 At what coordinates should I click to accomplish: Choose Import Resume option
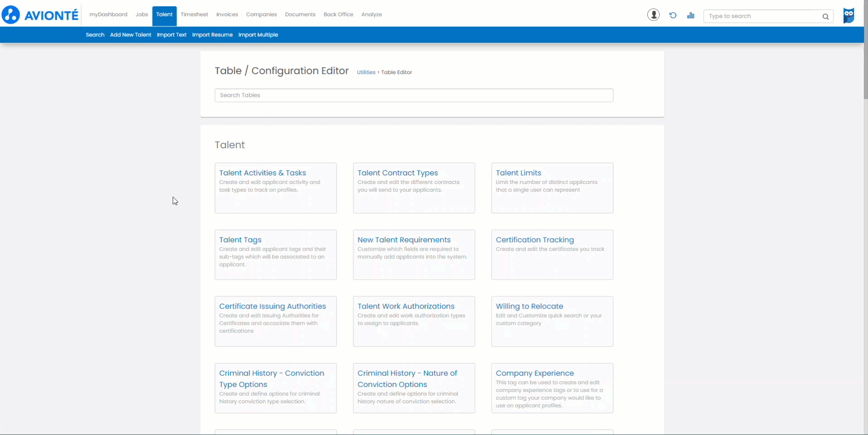pyautogui.click(x=212, y=35)
